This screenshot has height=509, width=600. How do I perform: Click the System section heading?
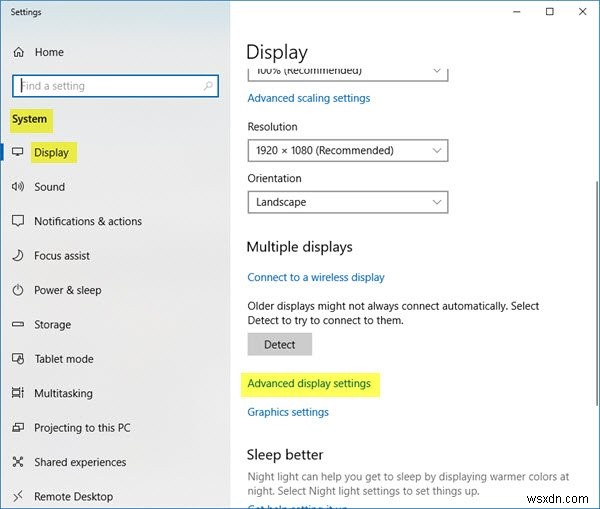pyautogui.click(x=29, y=119)
